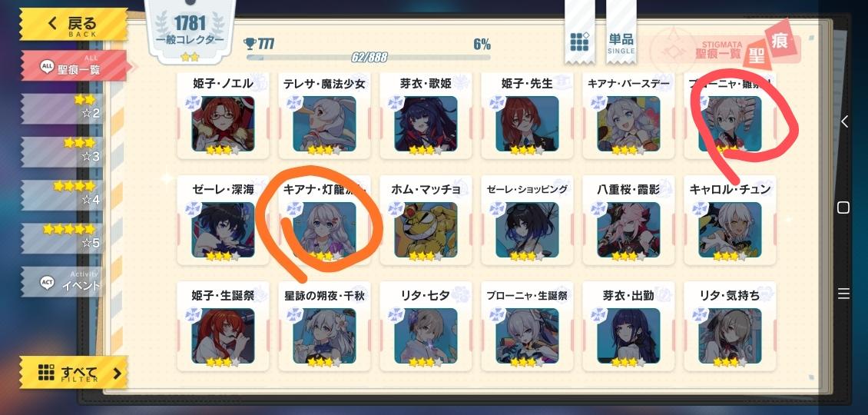Click the trophy icon showing 777
The image size is (868, 415).
[250, 44]
